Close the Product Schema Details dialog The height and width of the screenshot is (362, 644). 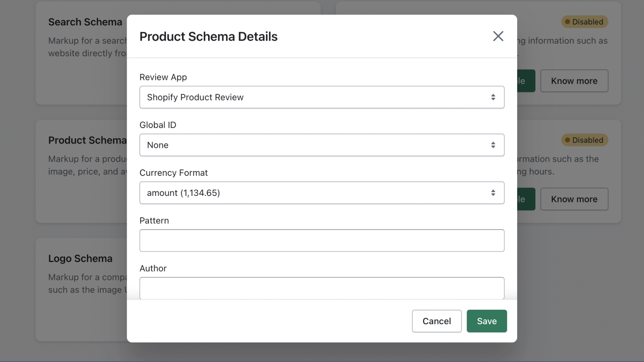[498, 36]
